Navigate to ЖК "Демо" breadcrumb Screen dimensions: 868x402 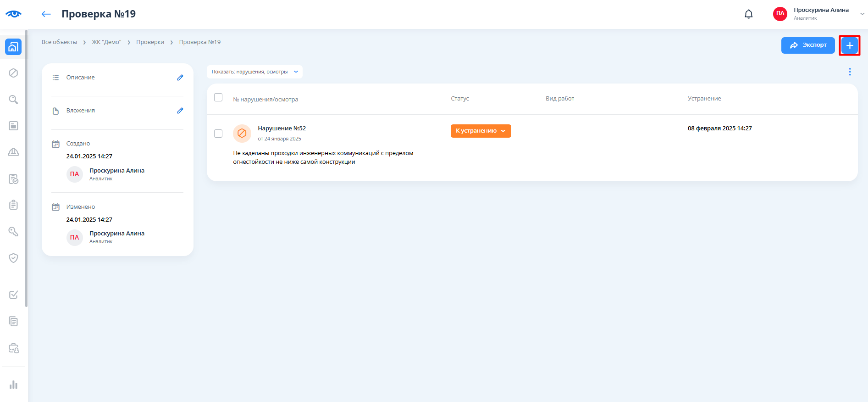click(106, 42)
